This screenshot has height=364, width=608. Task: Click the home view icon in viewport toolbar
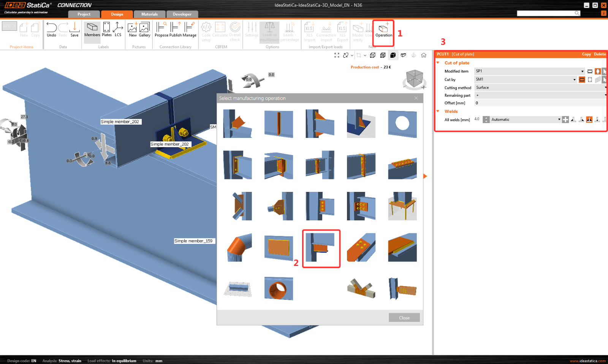(424, 55)
